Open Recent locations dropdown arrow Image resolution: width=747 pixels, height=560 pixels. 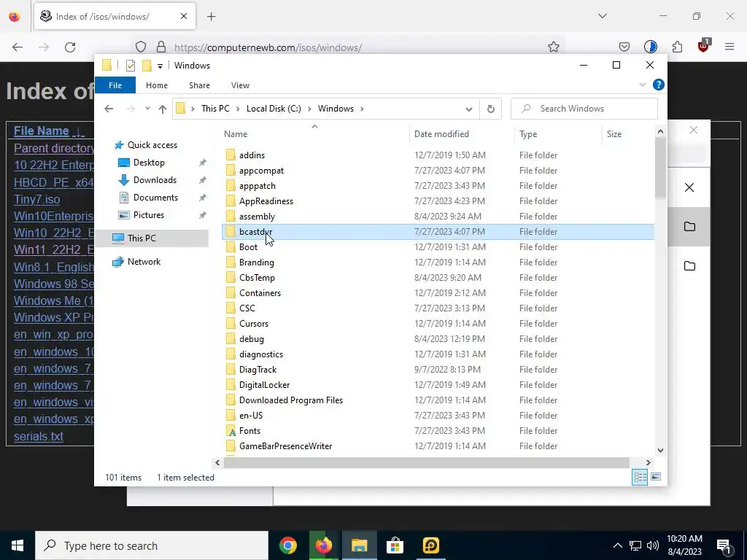pyautogui.click(x=147, y=109)
